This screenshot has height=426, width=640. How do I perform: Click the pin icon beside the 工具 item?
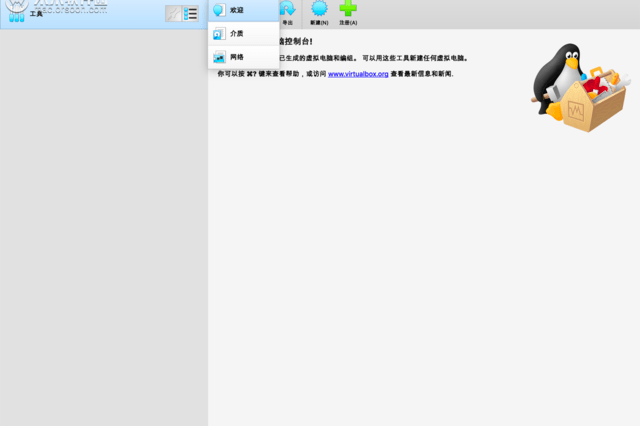click(173, 14)
